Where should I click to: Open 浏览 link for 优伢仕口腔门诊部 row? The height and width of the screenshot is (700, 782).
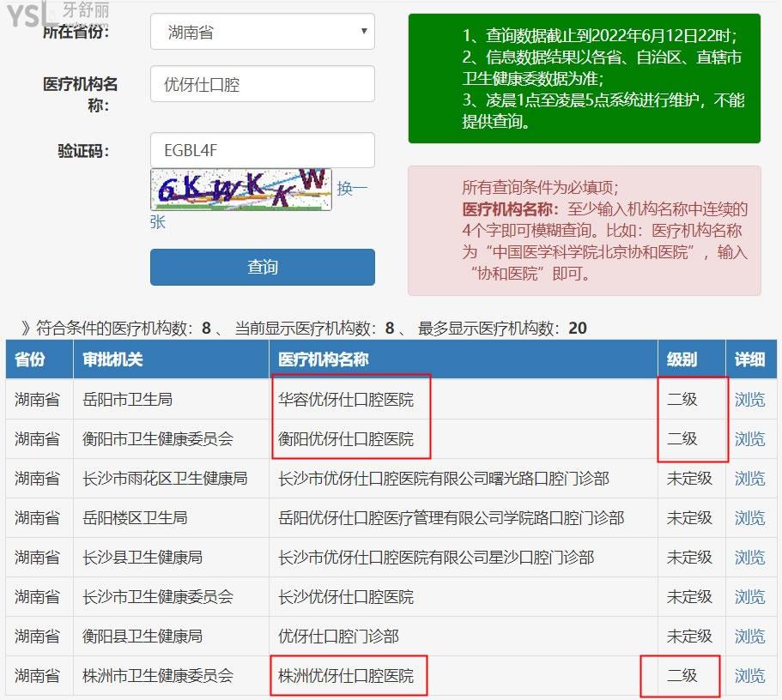pos(749,637)
